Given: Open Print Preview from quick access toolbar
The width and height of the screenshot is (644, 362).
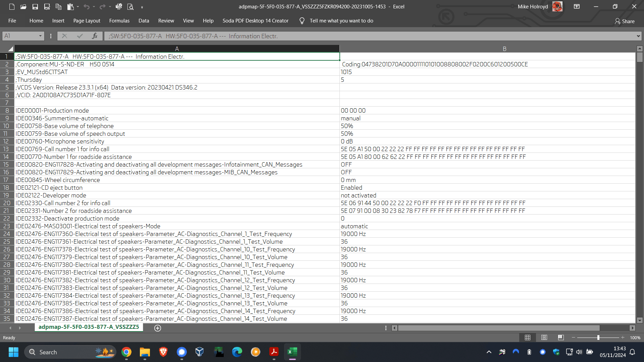Looking at the screenshot, I should (x=130, y=6).
